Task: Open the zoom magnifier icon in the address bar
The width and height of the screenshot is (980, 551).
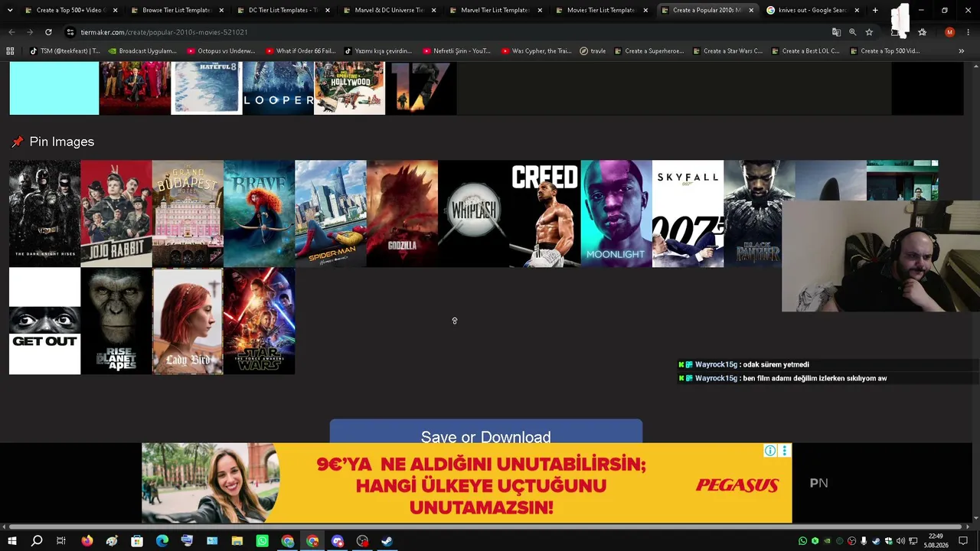Action: tap(852, 32)
